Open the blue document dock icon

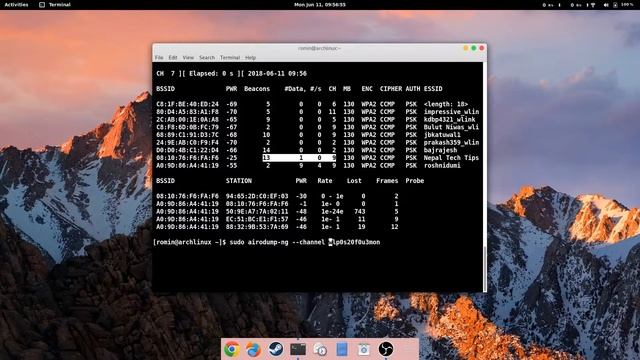coord(342,349)
